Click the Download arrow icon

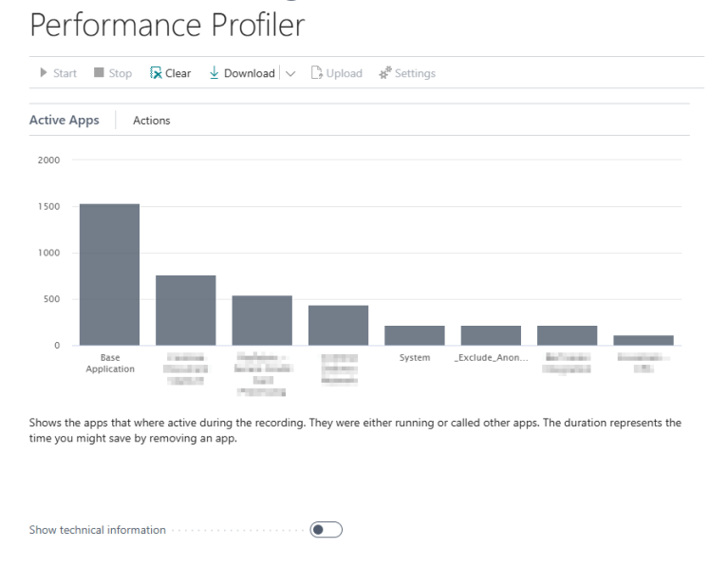214,72
